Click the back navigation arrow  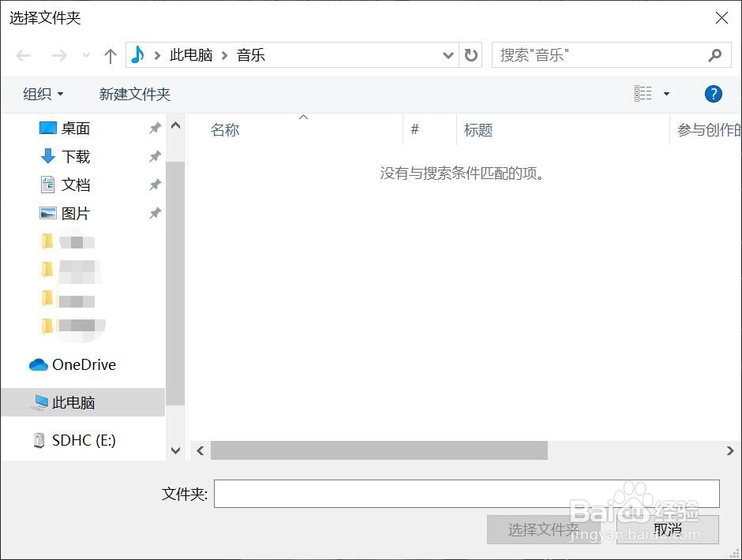click(x=23, y=54)
